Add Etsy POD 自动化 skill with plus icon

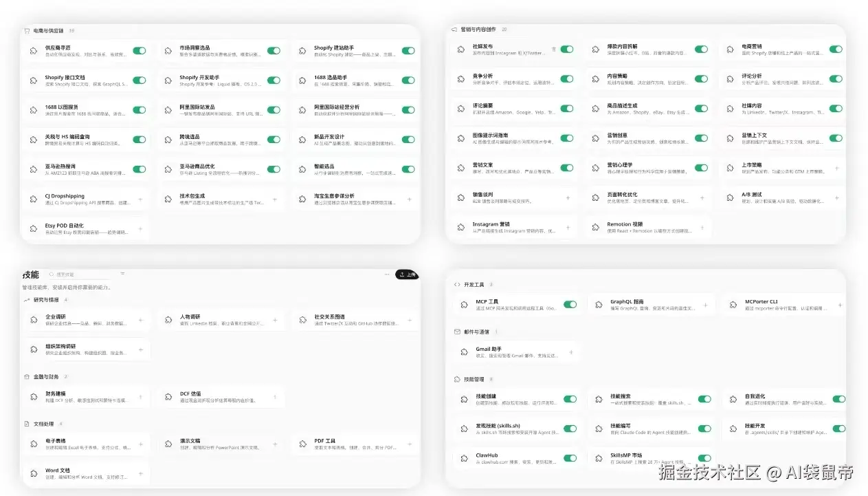(140, 228)
